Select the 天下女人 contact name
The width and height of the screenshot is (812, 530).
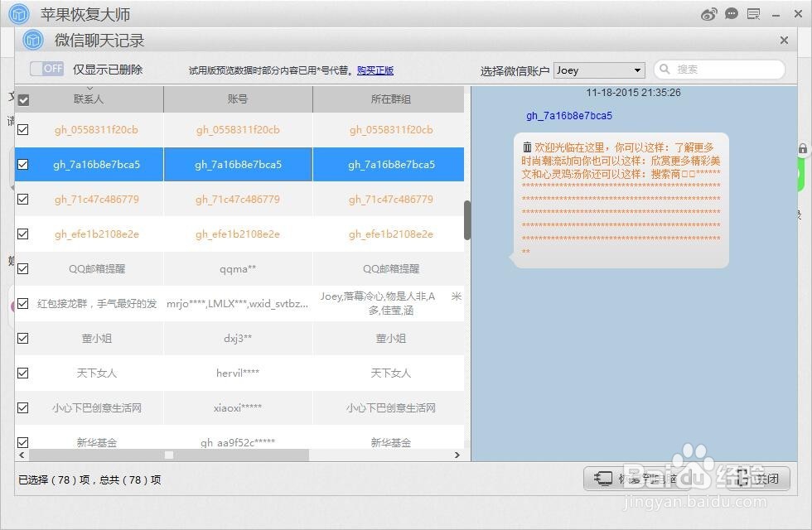pyautogui.click(x=96, y=373)
